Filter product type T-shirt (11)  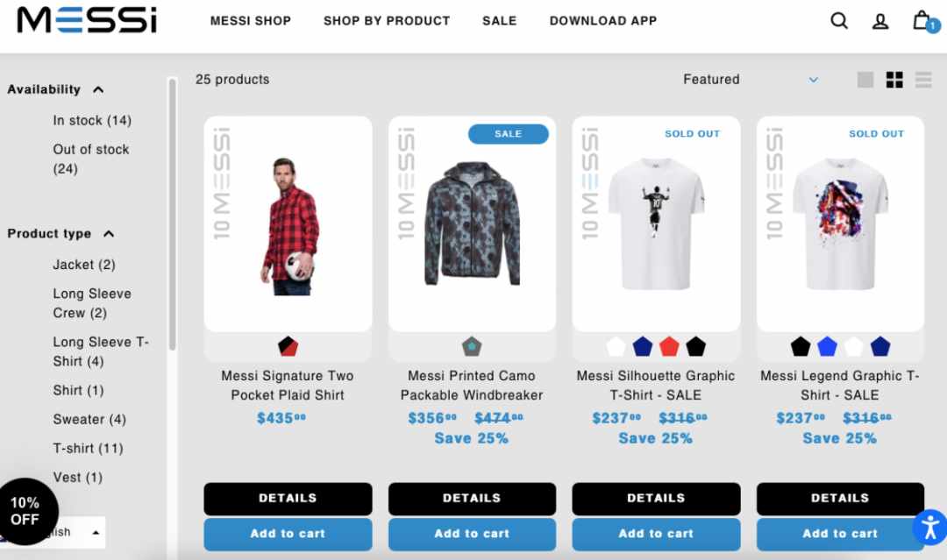click(88, 449)
